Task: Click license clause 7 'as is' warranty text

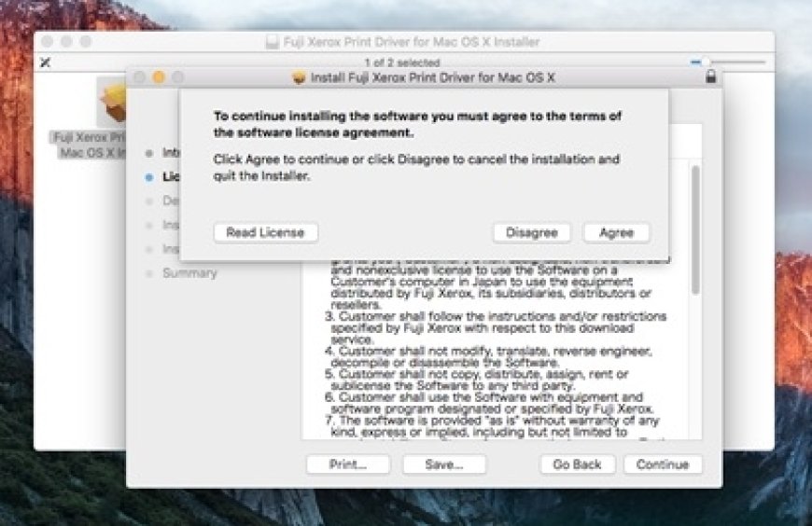Action: tap(492, 426)
